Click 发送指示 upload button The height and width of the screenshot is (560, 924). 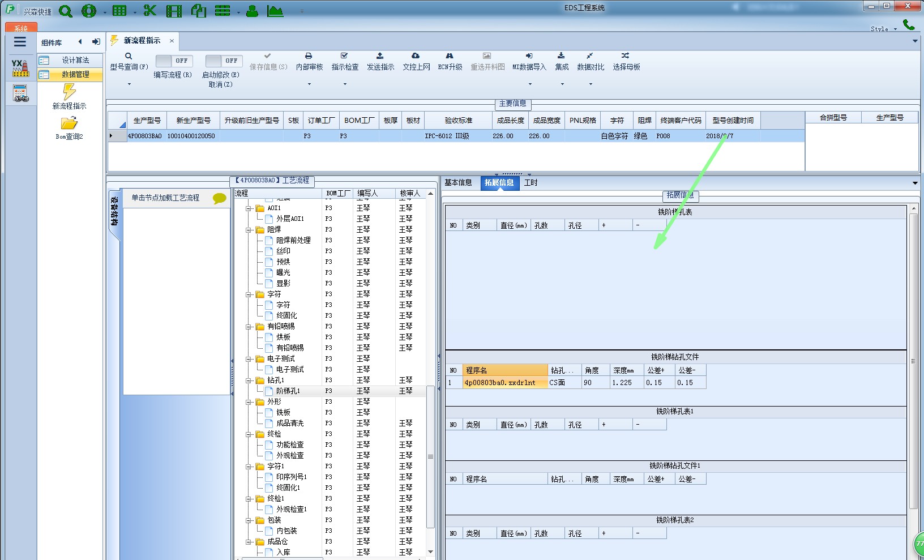(380, 61)
